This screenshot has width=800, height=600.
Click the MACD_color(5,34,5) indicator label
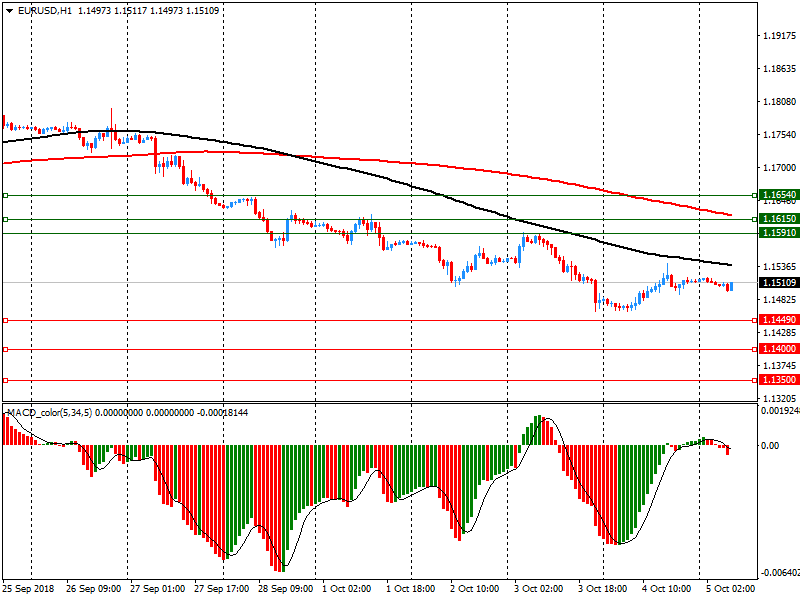coord(48,412)
